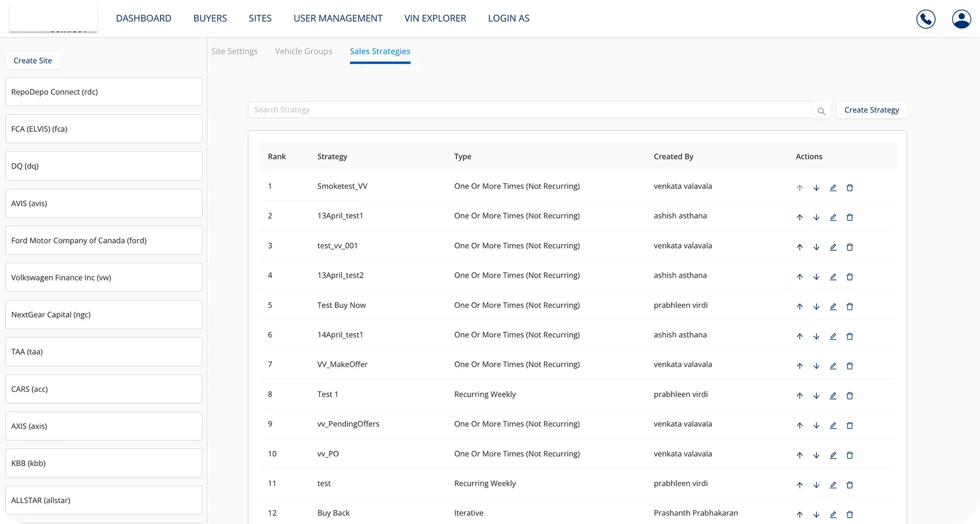
Task: Open the Site Settings tab
Action: 234,51
